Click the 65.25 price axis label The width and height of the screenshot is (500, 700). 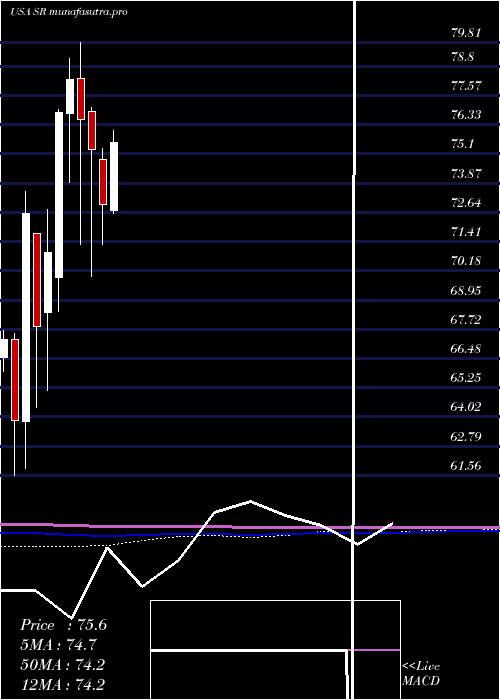(x=466, y=378)
